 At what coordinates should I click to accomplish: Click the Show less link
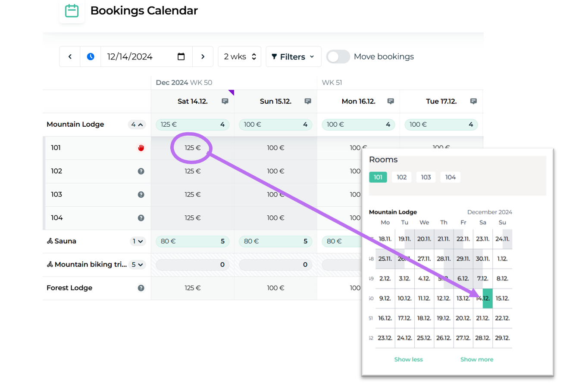click(x=408, y=359)
